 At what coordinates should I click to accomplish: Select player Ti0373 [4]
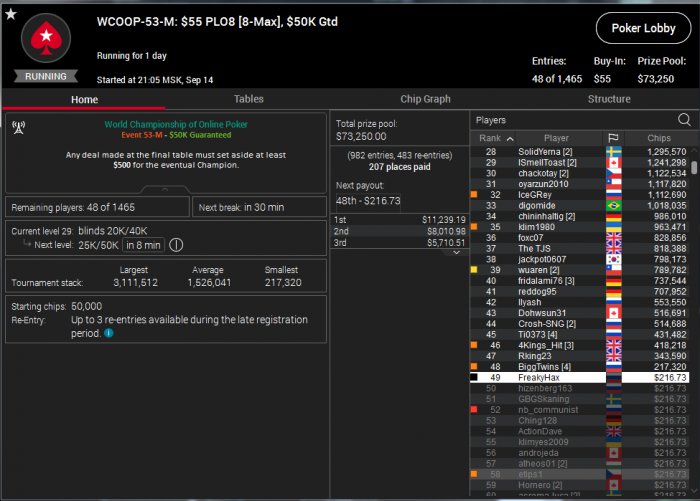(x=579, y=334)
